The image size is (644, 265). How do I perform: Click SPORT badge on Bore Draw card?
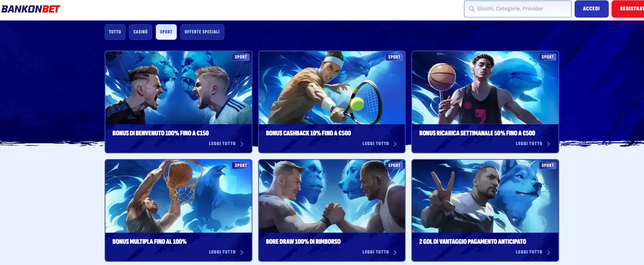[x=394, y=166]
